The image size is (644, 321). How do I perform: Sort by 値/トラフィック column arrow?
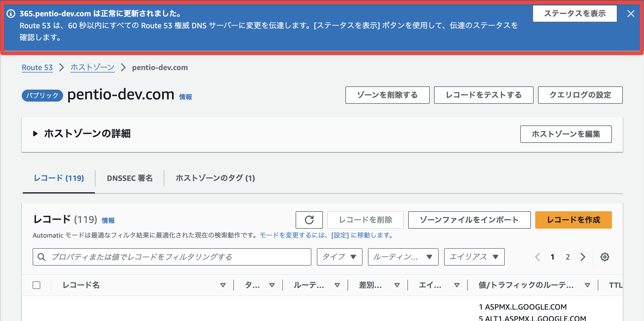[x=587, y=285]
